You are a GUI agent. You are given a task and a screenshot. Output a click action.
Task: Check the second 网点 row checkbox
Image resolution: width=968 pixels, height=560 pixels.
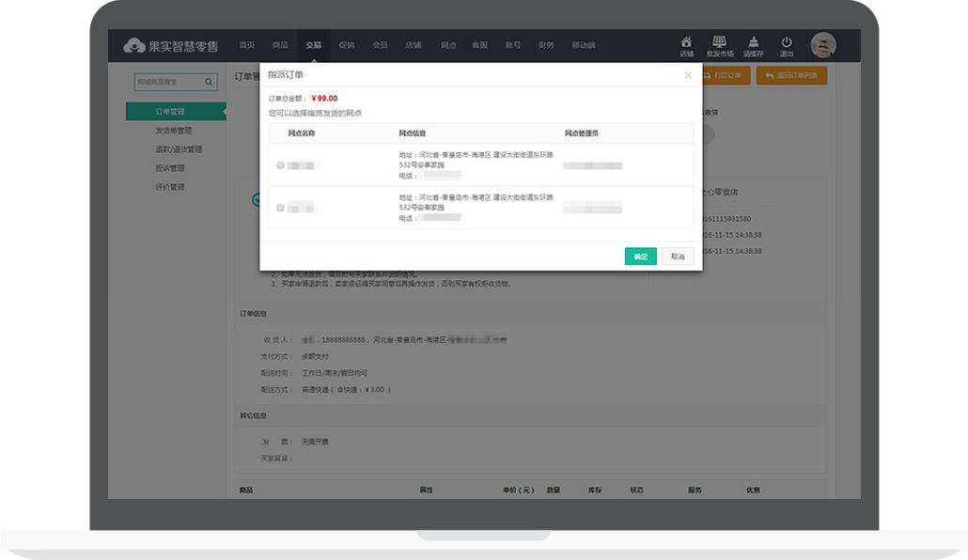pyautogui.click(x=280, y=208)
